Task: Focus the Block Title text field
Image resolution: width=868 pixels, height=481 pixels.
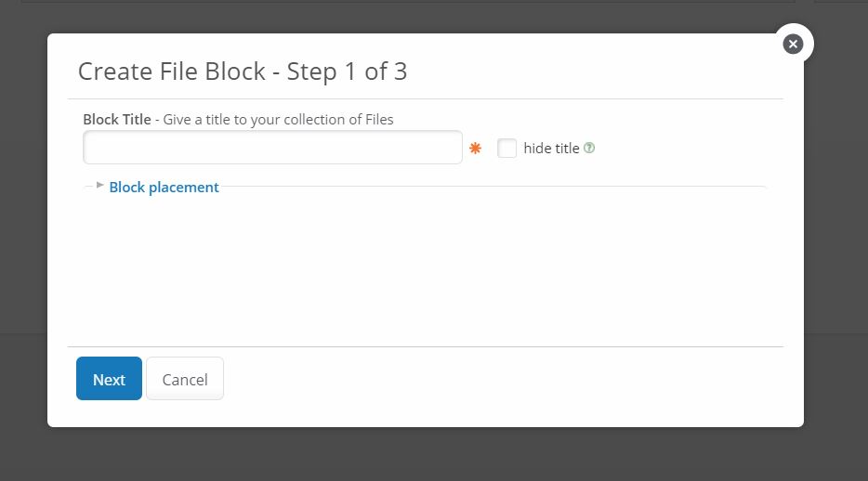Action: pyautogui.click(x=272, y=148)
